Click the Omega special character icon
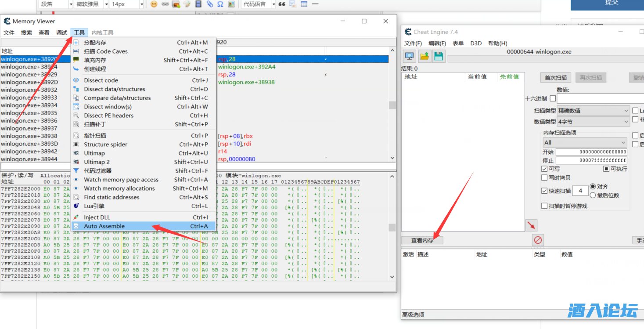 click(x=220, y=4)
